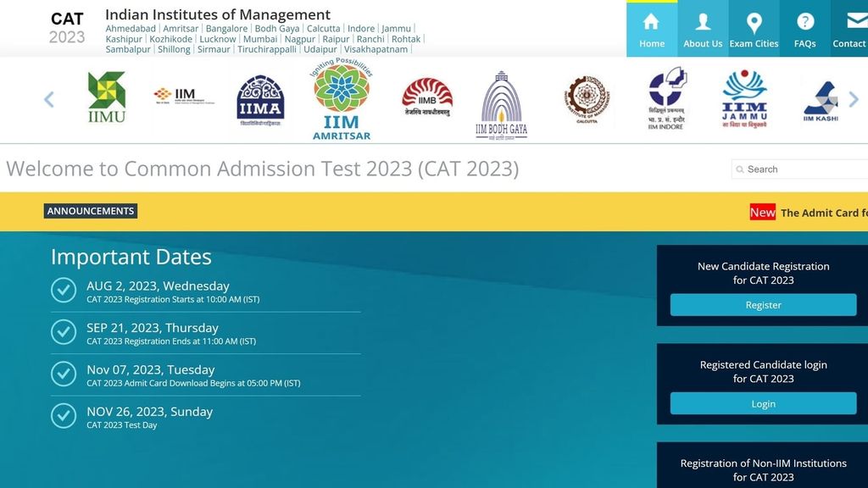Image resolution: width=868 pixels, height=488 pixels.
Task: Click the magnifier icon in Search box
Action: click(739, 169)
